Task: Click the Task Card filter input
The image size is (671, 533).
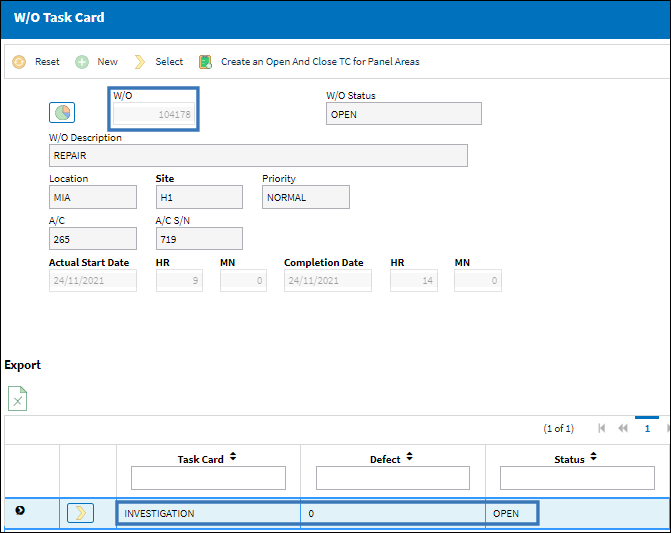Action: click(x=208, y=478)
